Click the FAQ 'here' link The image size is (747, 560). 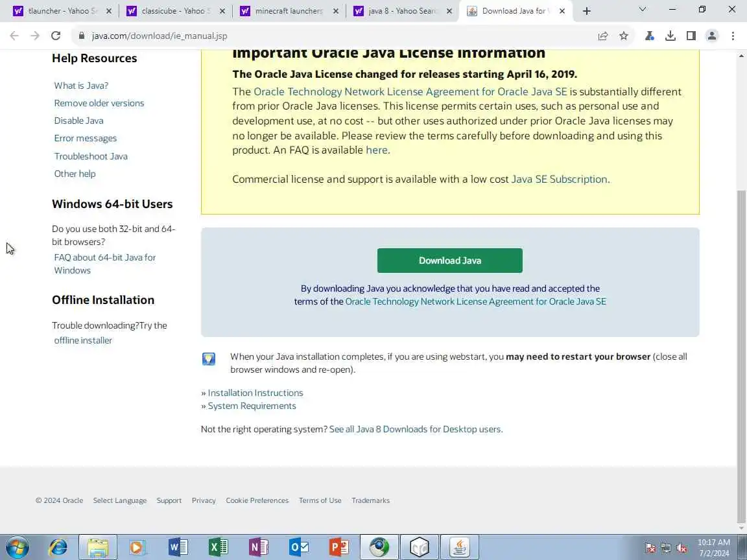[376, 150]
